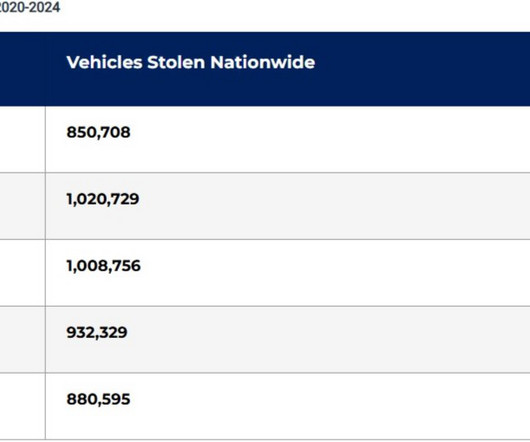Click the 2020-2024 caption text above table

(30, 7)
